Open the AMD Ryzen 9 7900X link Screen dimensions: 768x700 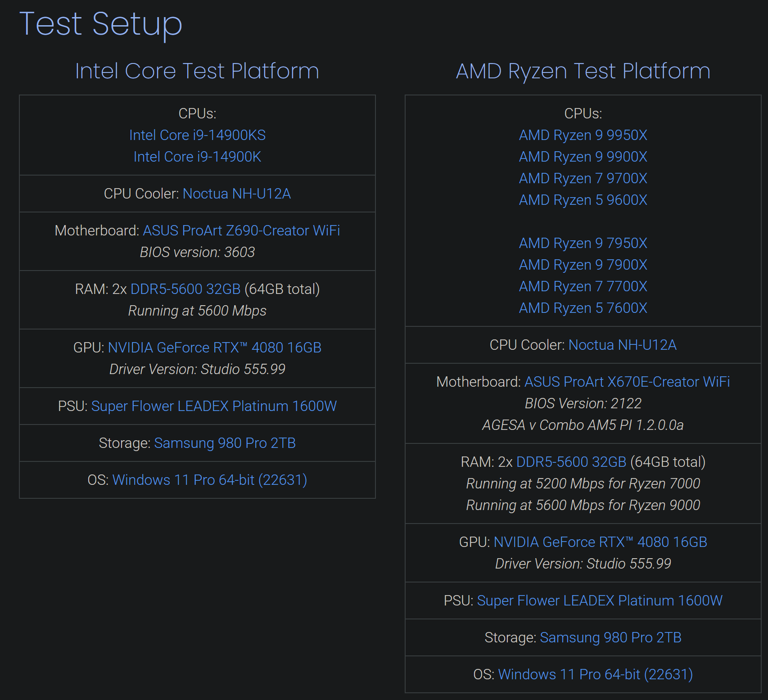(x=583, y=265)
